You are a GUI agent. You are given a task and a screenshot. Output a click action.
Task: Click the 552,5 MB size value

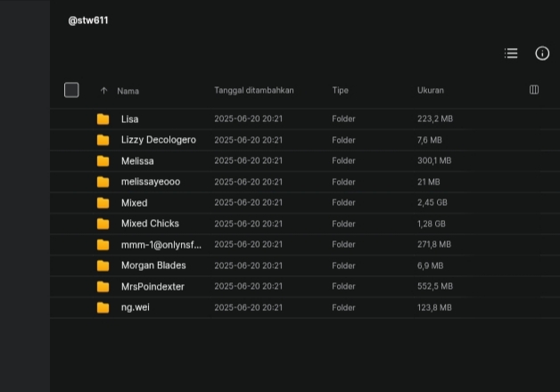(435, 286)
